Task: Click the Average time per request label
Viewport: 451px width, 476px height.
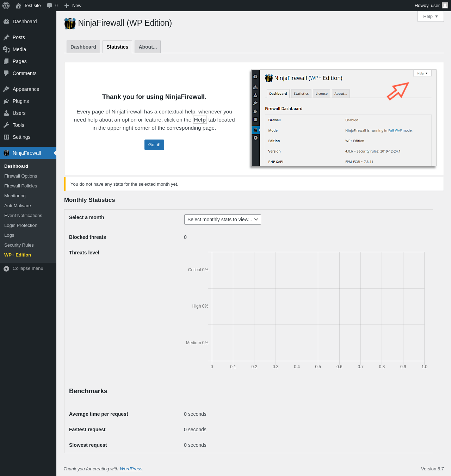Action: click(99, 414)
